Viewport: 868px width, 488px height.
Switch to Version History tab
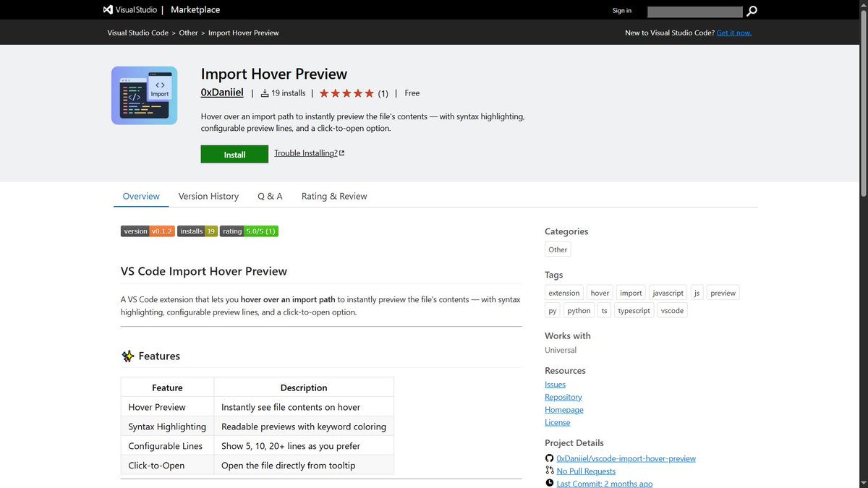tap(208, 196)
